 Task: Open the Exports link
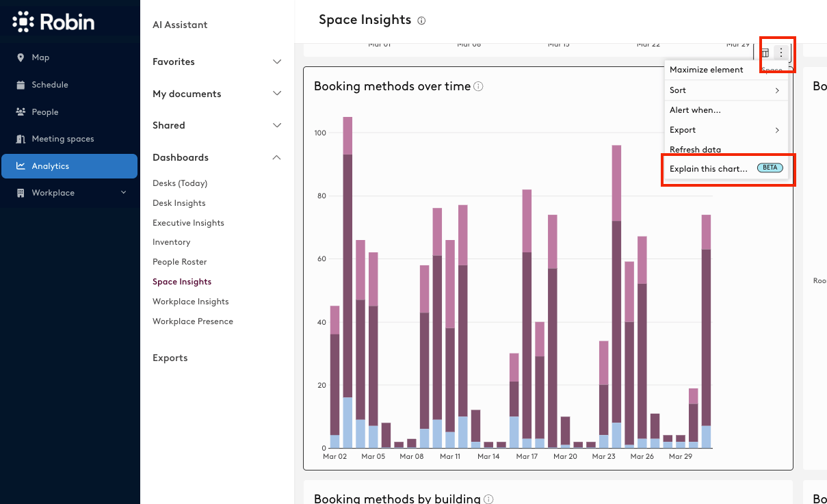point(170,358)
